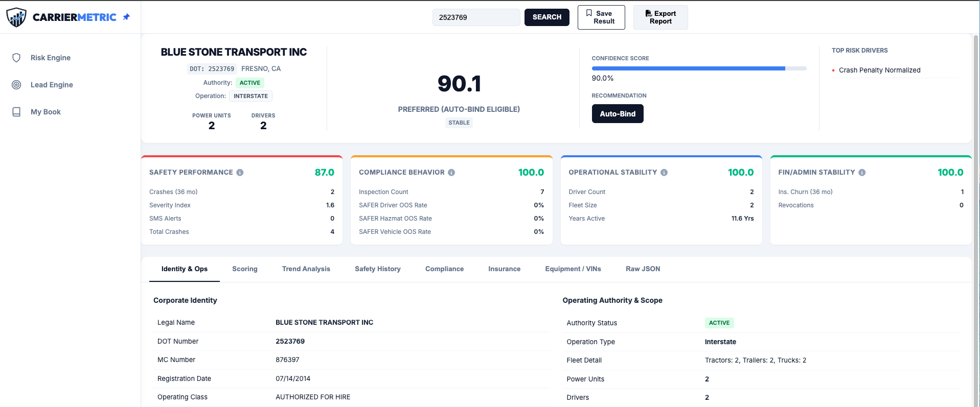980x407 pixels.
Task: Click the Inspection Count row
Action: tap(451, 192)
